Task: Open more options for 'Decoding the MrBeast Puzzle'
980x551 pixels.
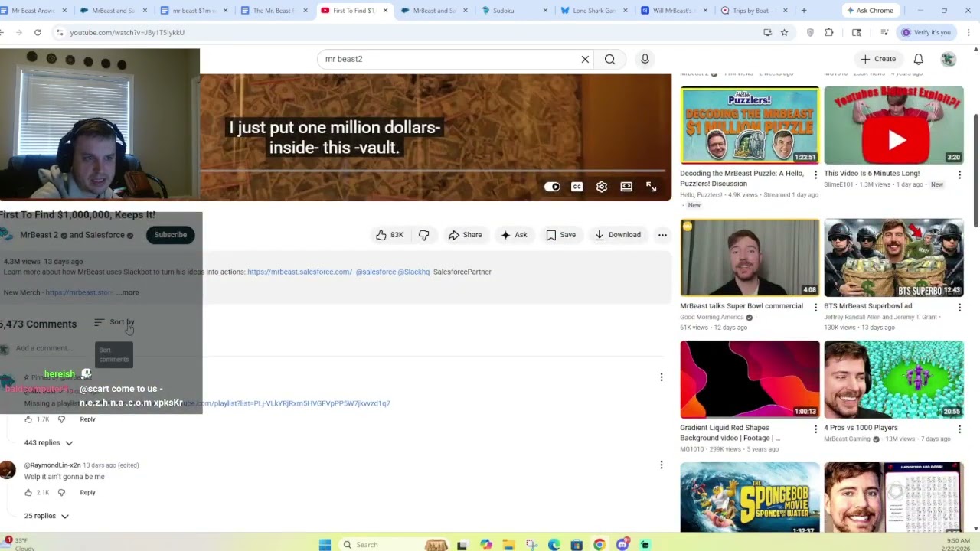Action: click(x=815, y=174)
